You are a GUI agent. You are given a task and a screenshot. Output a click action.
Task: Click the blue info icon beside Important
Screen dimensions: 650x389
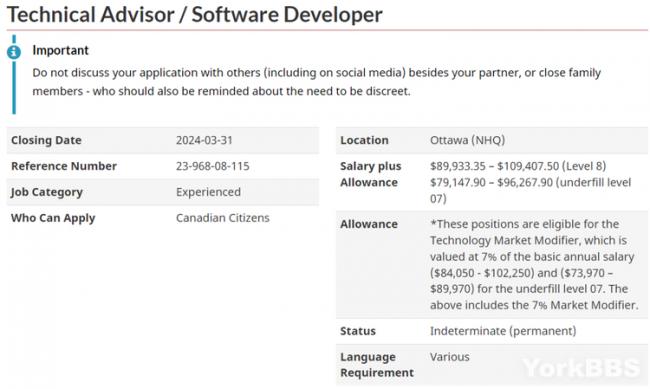coord(14,52)
